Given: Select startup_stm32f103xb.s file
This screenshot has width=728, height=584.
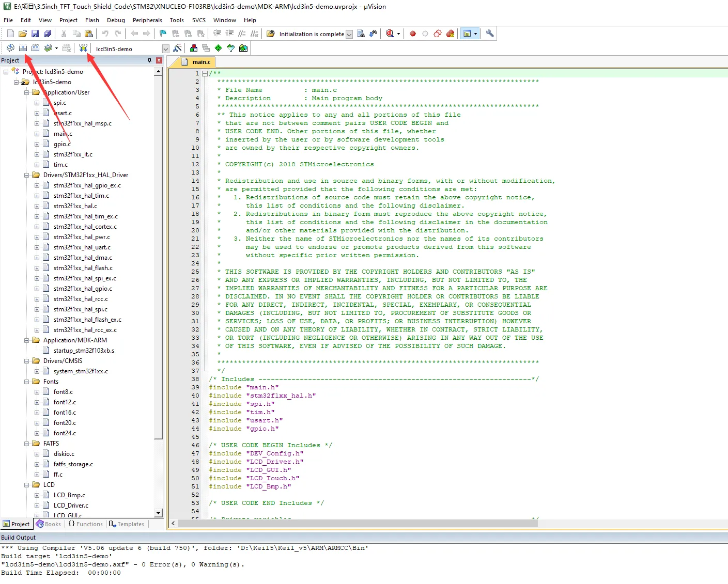Looking at the screenshot, I should 84,351.
